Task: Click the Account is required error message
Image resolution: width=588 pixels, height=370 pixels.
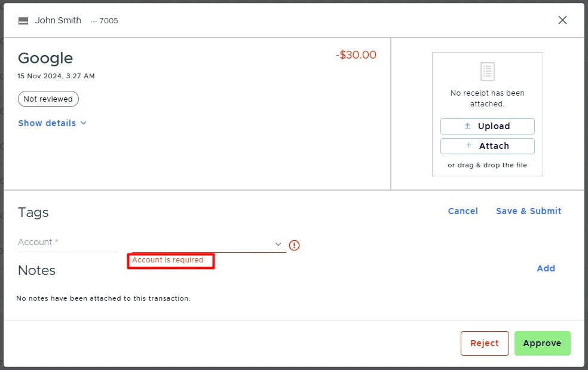Action: click(170, 261)
